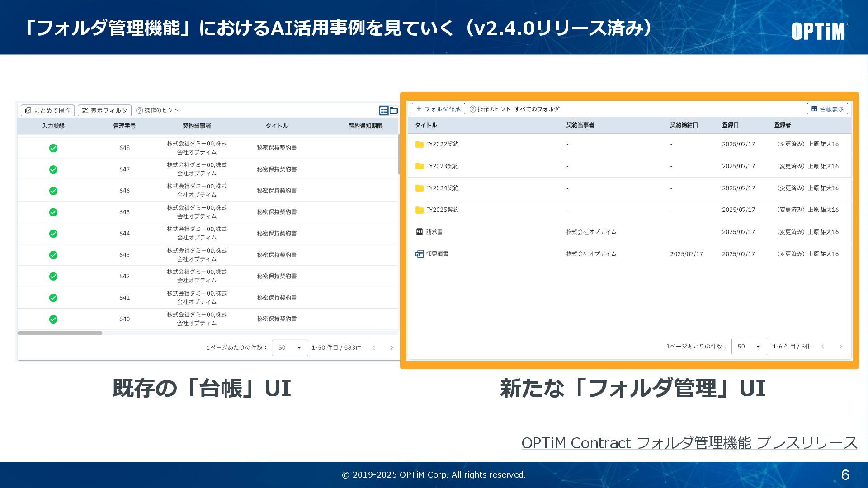Click the FY2025契約 folder icon
This screenshot has width=868, height=488.
419,210
